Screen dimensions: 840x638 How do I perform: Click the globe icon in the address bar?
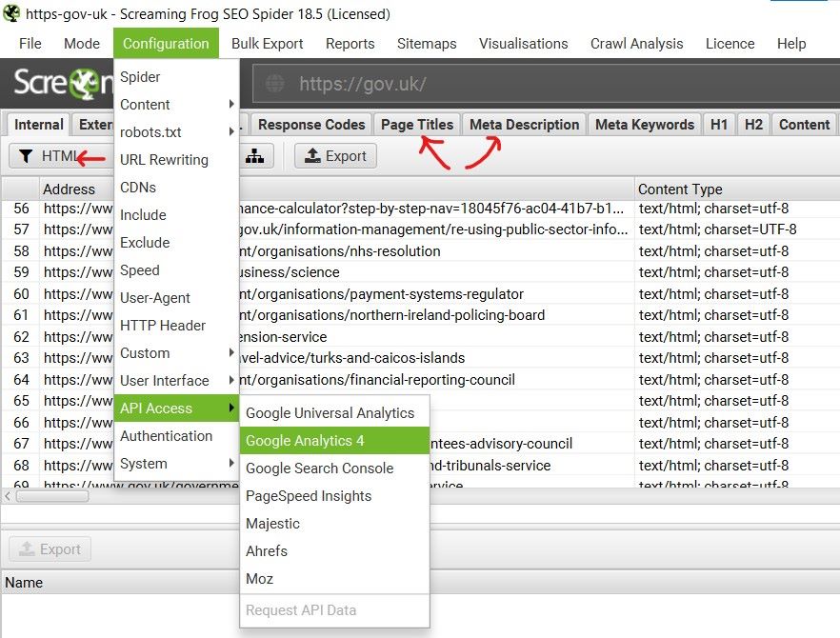point(273,84)
